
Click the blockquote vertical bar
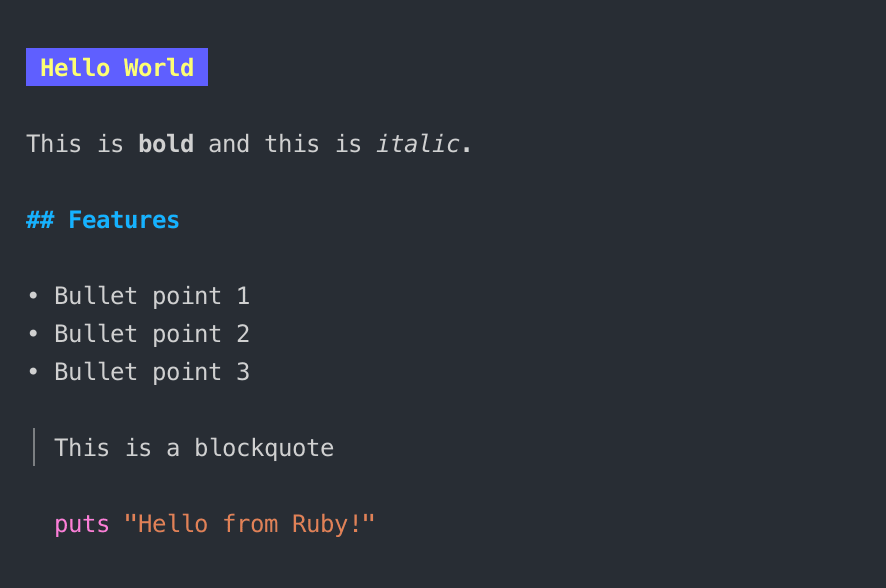[x=34, y=447]
